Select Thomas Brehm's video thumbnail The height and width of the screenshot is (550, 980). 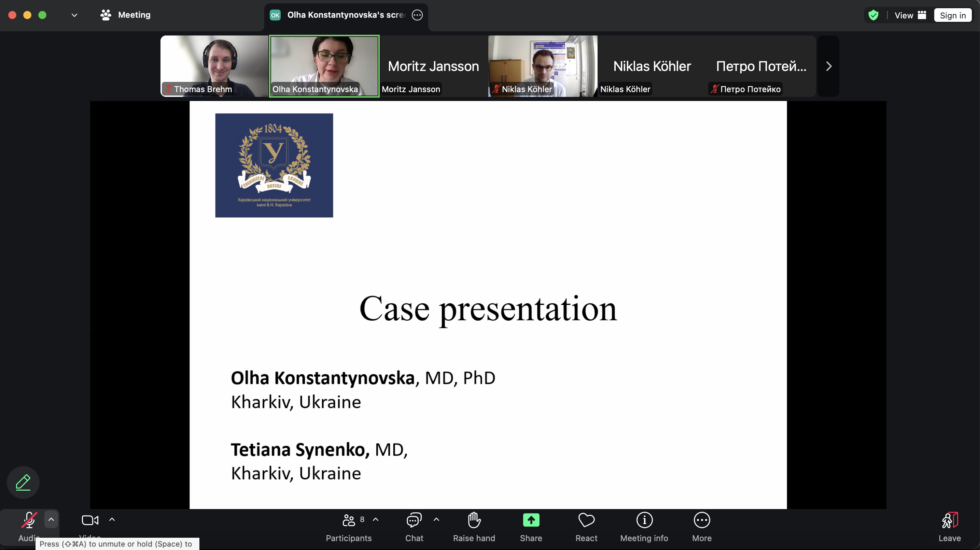tap(214, 66)
